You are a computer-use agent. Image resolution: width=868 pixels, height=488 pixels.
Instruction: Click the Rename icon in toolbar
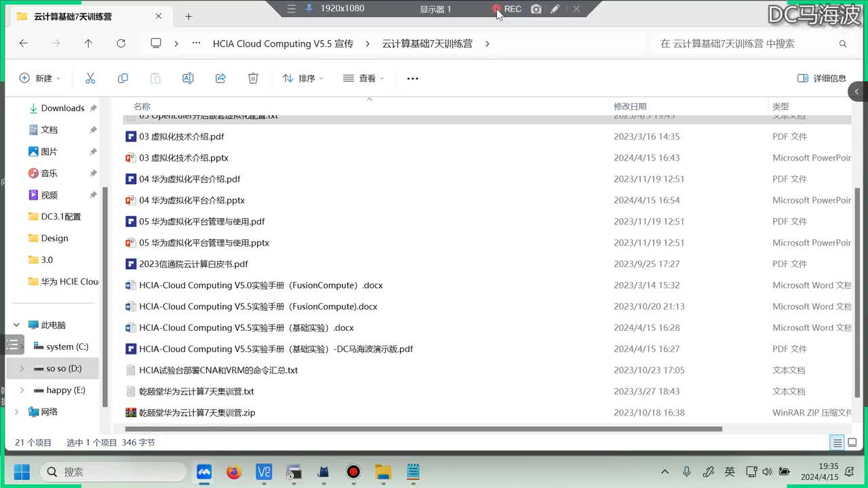[188, 79]
